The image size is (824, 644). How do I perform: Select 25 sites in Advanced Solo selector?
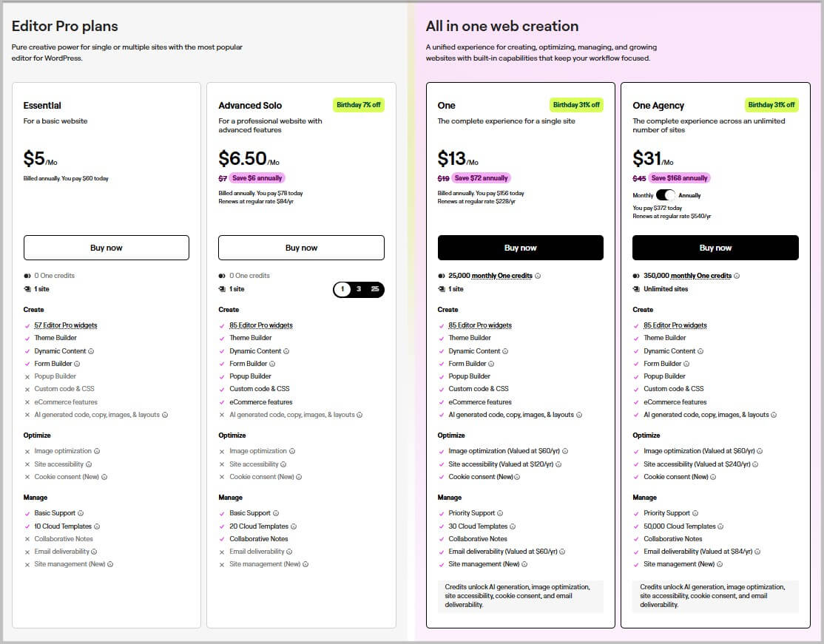(x=375, y=289)
